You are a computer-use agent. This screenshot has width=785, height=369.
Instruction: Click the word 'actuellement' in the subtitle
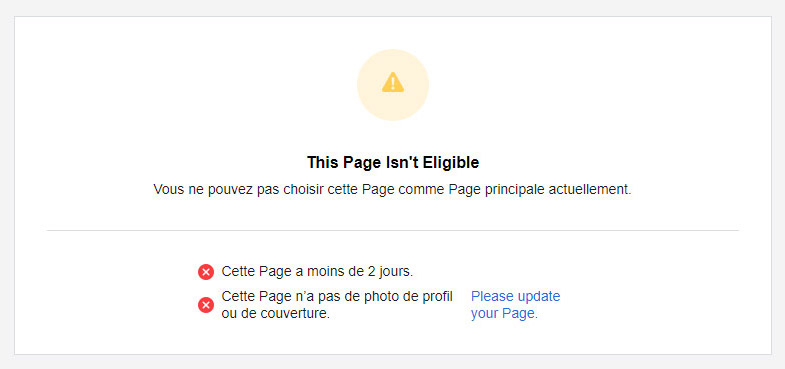pos(588,190)
